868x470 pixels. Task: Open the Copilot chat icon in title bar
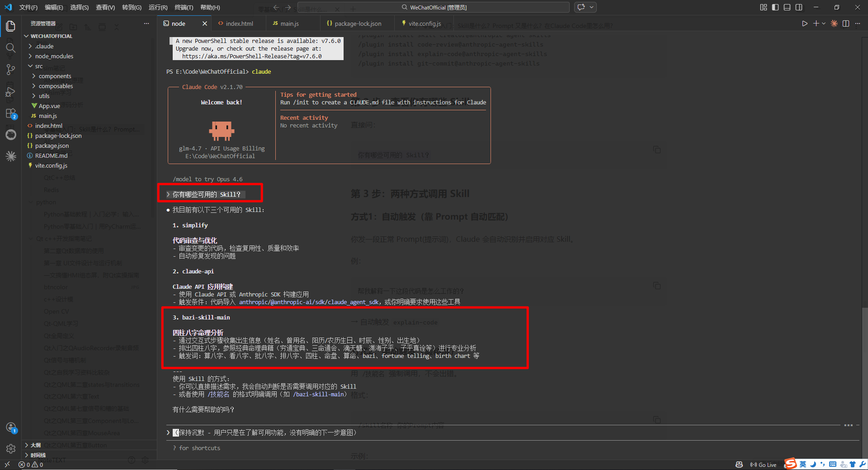[x=581, y=7]
